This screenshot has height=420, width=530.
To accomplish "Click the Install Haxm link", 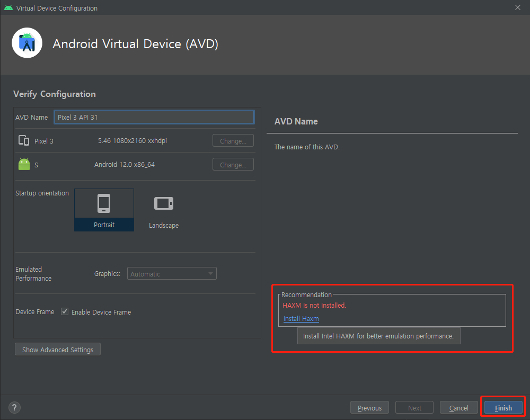I will (301, 319).
